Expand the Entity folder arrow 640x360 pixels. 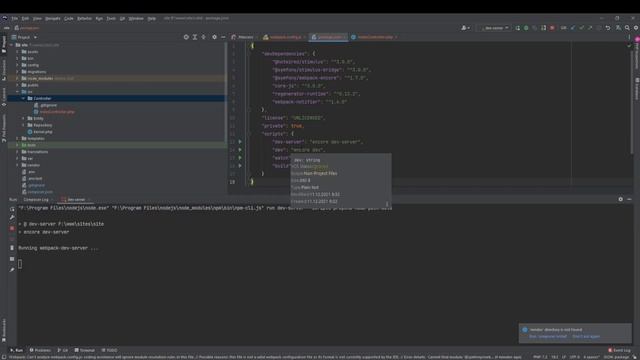click(x=23, y=118)
